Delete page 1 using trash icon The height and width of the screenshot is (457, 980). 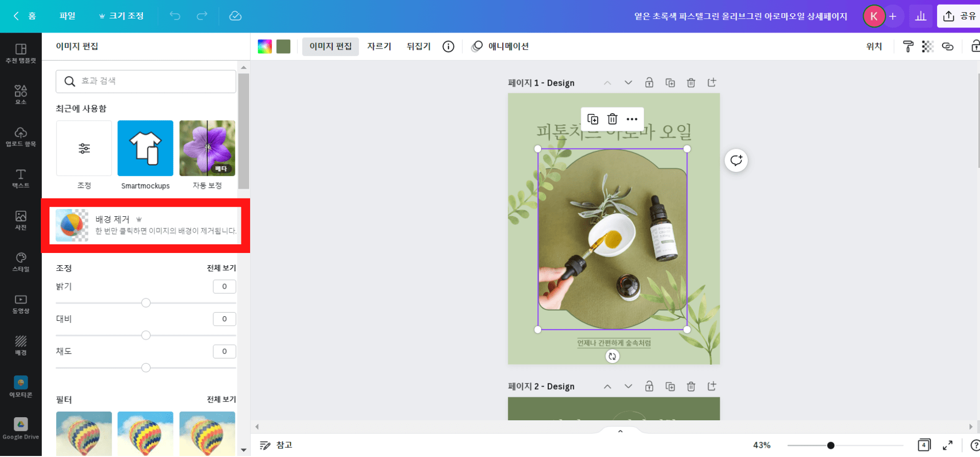pyautogui.click(x=691, y=83)
